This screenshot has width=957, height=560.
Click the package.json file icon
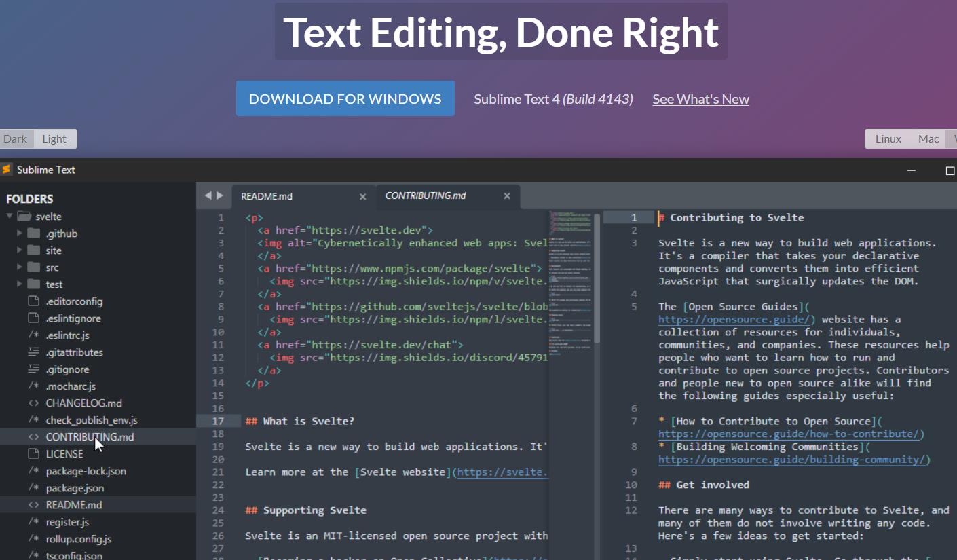[34, 488]
